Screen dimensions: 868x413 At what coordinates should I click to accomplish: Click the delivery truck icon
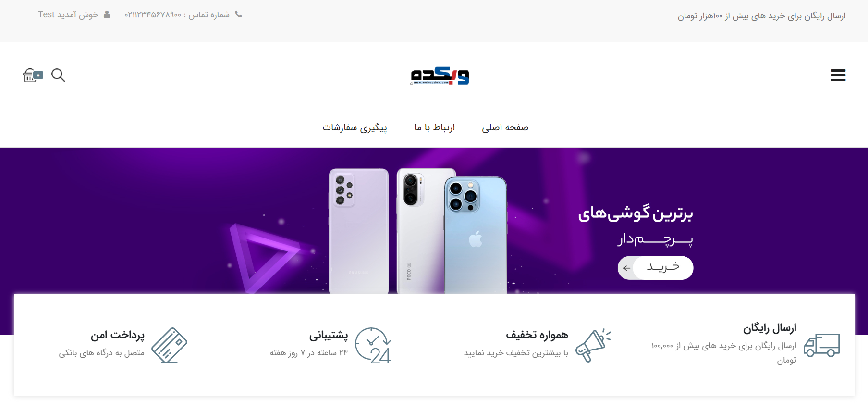point(822,345)
